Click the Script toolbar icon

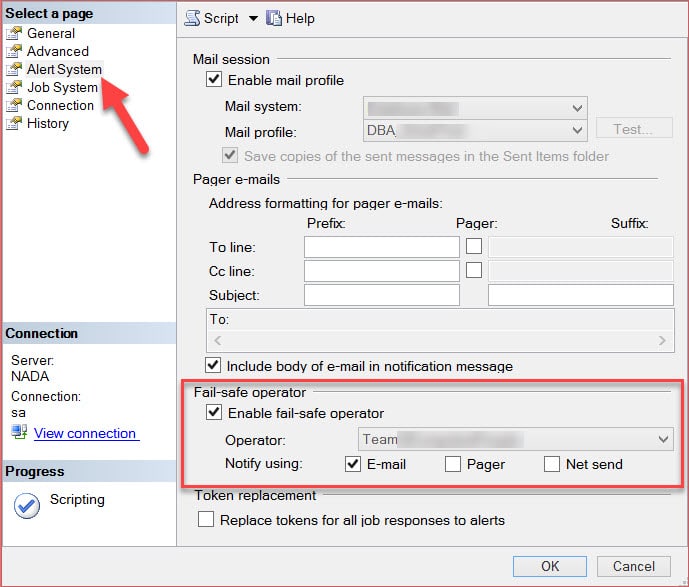click(x=192, y=18)
